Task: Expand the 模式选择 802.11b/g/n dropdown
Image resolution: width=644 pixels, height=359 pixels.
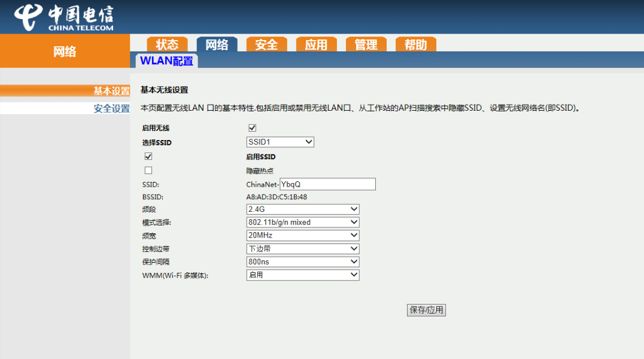Action: tap(302, 222)
